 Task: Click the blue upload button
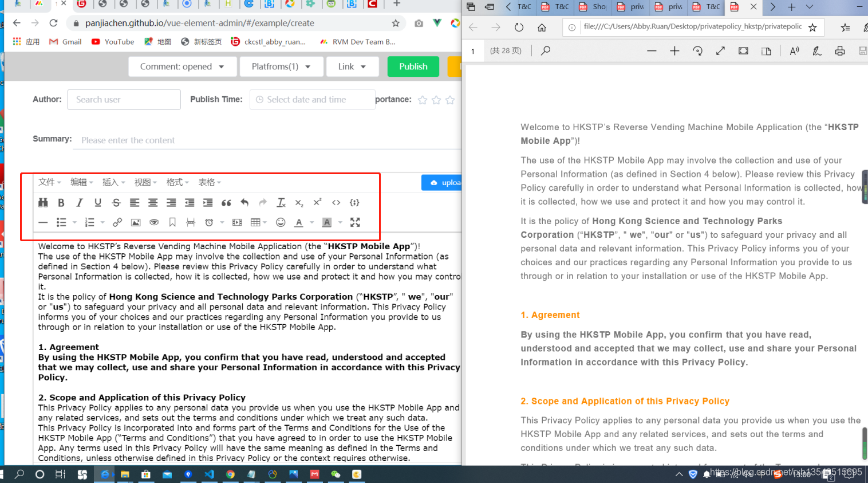(441, 183)
